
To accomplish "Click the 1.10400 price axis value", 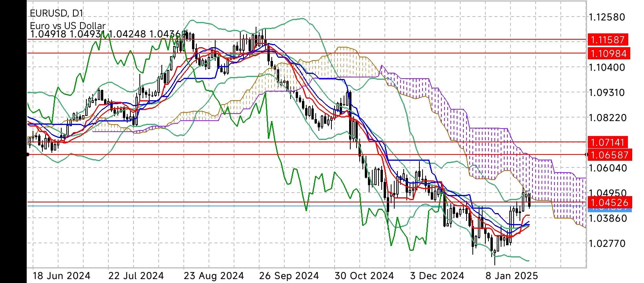I will coord(607,67).
